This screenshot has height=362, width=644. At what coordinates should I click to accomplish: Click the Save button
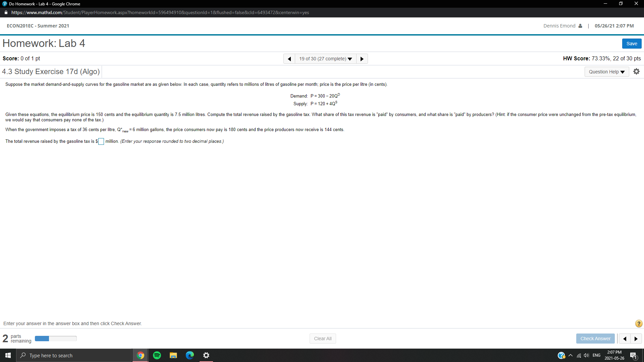[x=631, y=43]
